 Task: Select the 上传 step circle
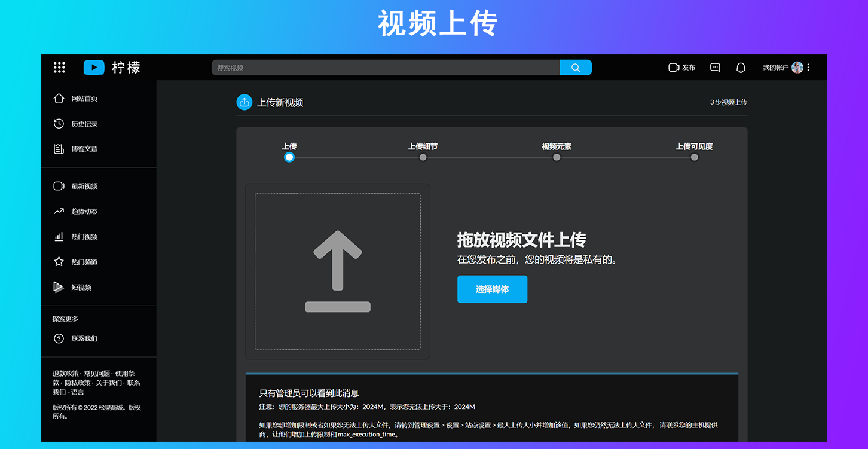pos(289,157)
